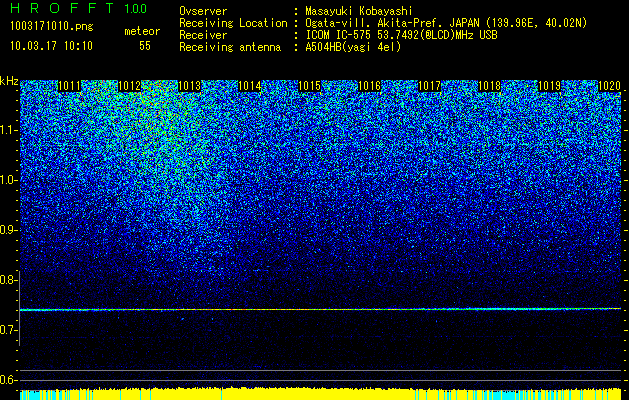This screenshot has height=400, width=629.
Task: Click the yellow signal level bar graph
Action: (320, 394)
